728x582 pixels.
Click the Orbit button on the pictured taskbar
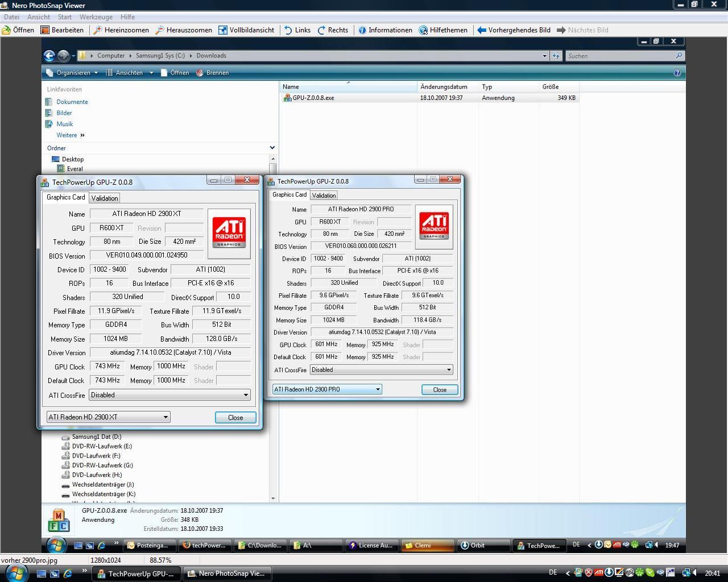pos(483,545)
